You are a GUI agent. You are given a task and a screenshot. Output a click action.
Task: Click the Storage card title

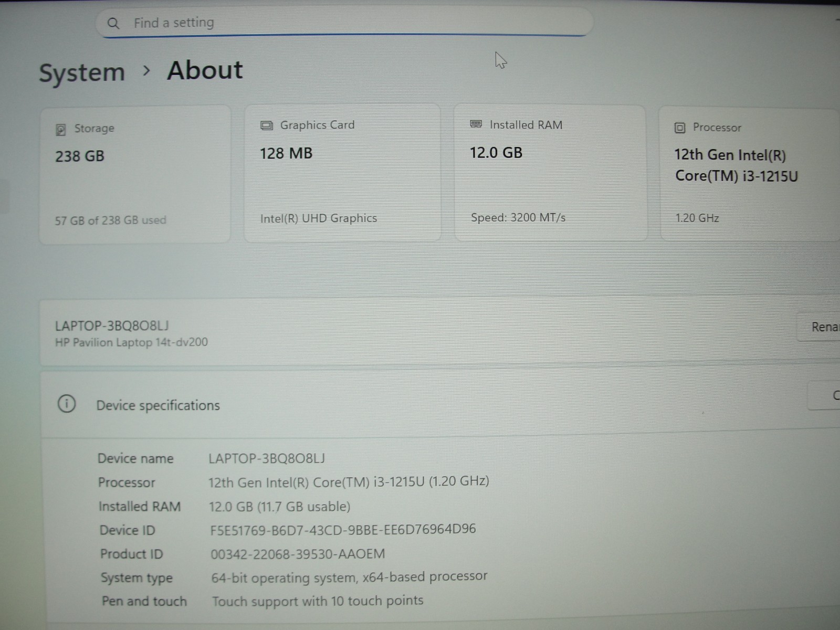[x=94, y=129]
